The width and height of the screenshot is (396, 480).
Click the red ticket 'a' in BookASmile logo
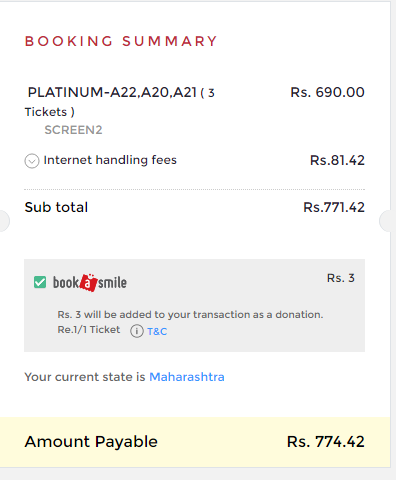tap(88, 283)
